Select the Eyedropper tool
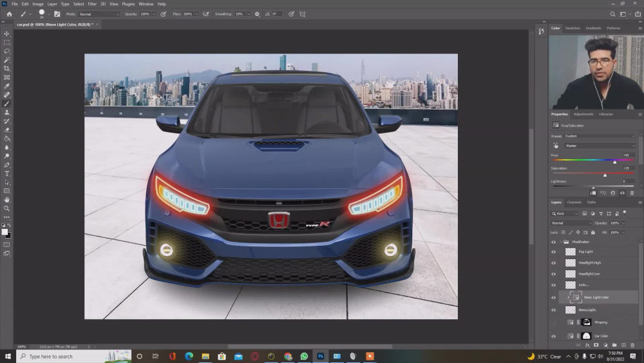The image size is (644, 363). 6,86
